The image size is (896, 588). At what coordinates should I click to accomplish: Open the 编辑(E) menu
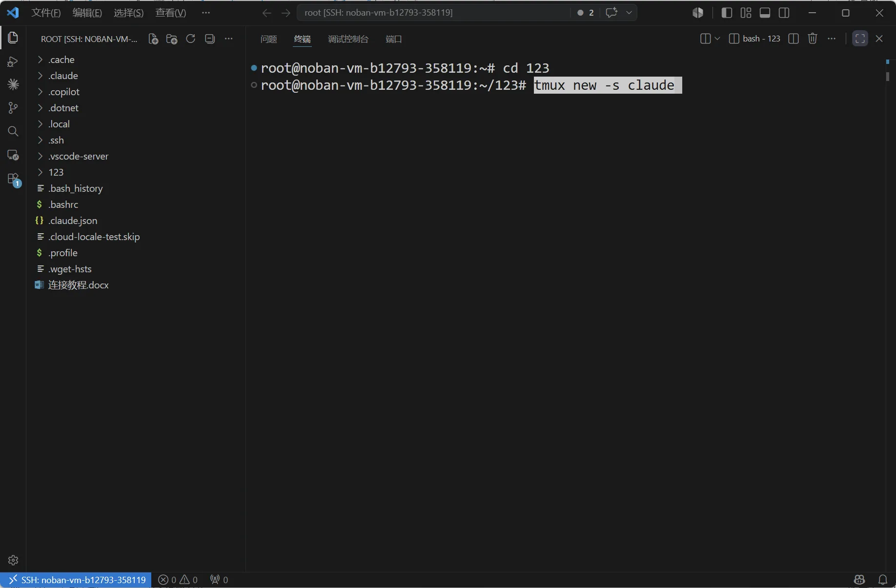[x=87, y=13]
